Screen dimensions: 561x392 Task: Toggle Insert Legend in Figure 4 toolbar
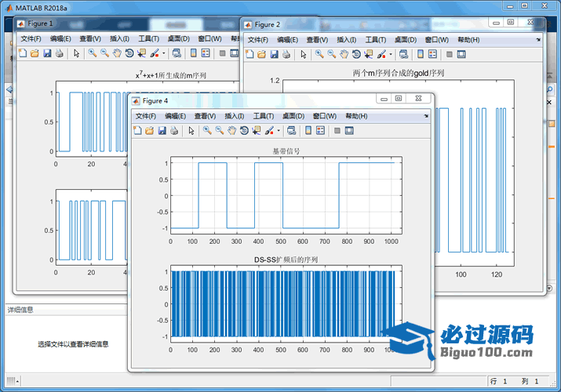[321, 131]
